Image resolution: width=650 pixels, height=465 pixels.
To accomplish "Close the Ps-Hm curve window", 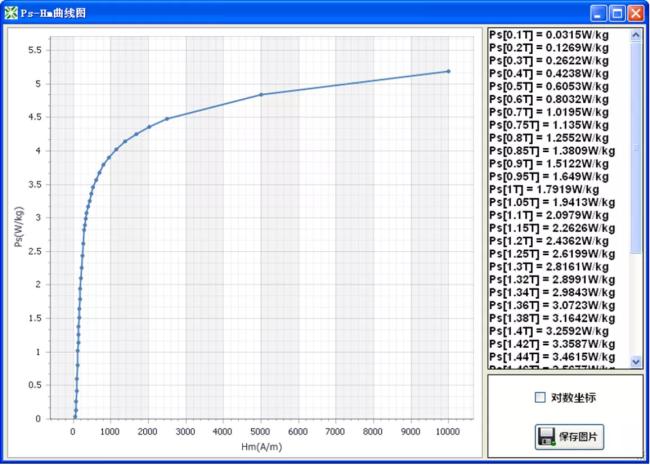I will coord(636,13).
